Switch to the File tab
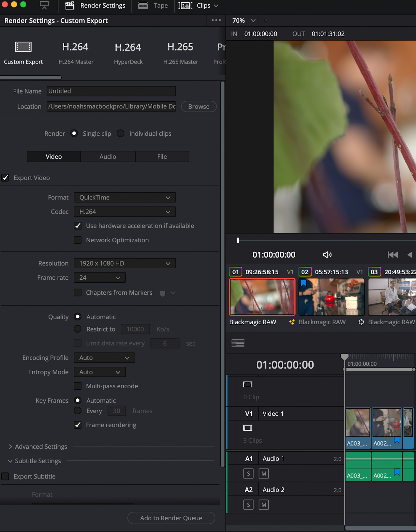416x532 pixels. 162,157
